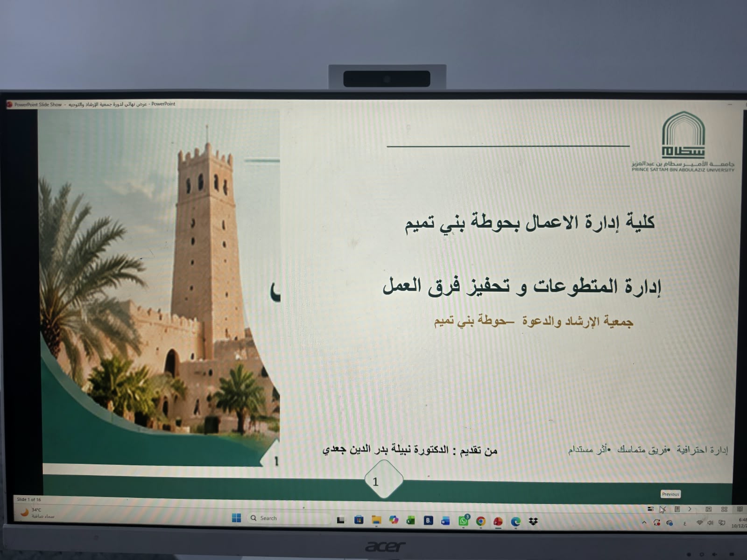The height and width of the screenshot is (560, 747).
Task: Open taskbar clock and date
Action: [740, 523]
